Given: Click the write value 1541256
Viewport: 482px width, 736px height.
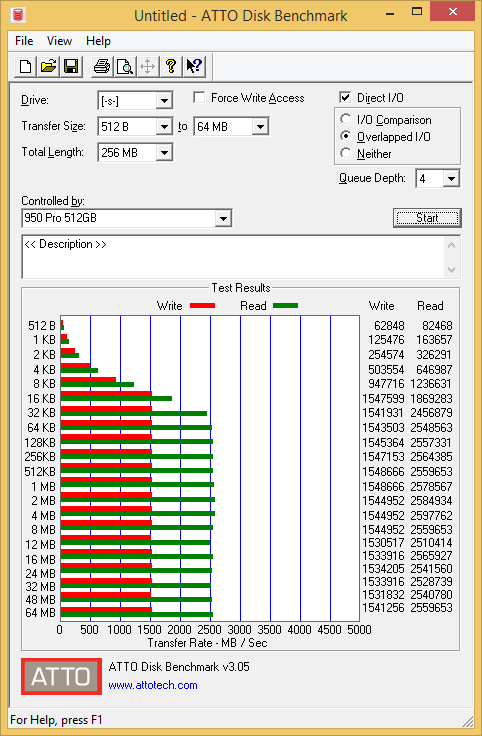Looking at the screenshot, I should point(384,608).
